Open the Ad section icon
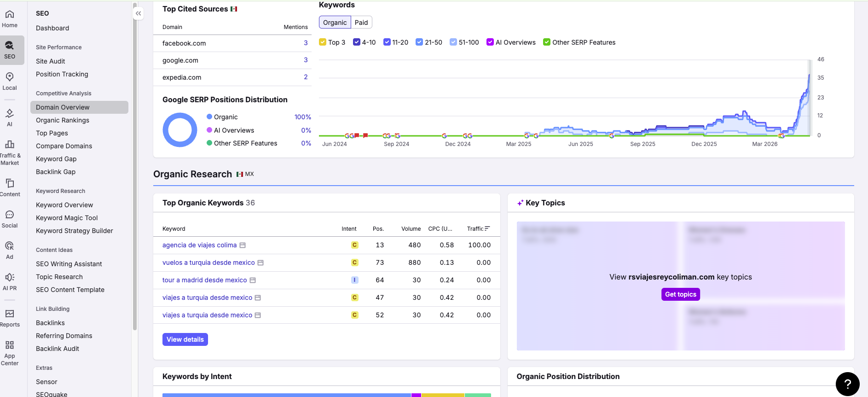 (x=10, y=246)
